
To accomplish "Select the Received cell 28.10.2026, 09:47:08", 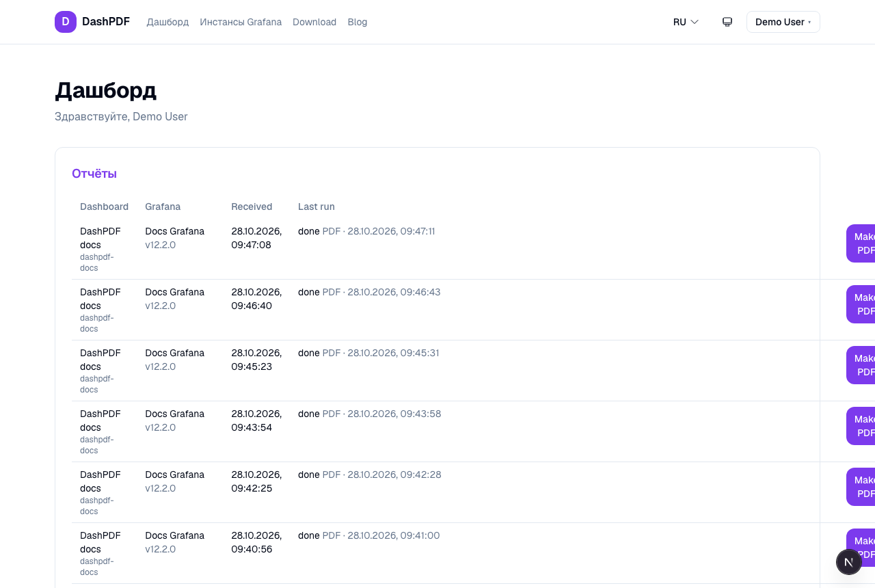I will pyautogui.click(x=256, y=238).
